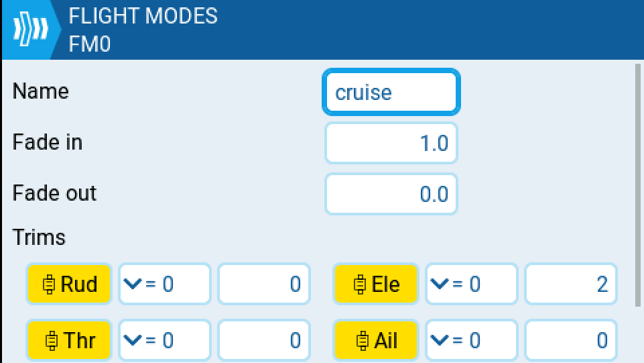The height and width of the screenshot is (363, 644).
Task: Select the Fade out value field
Action: 391,194
